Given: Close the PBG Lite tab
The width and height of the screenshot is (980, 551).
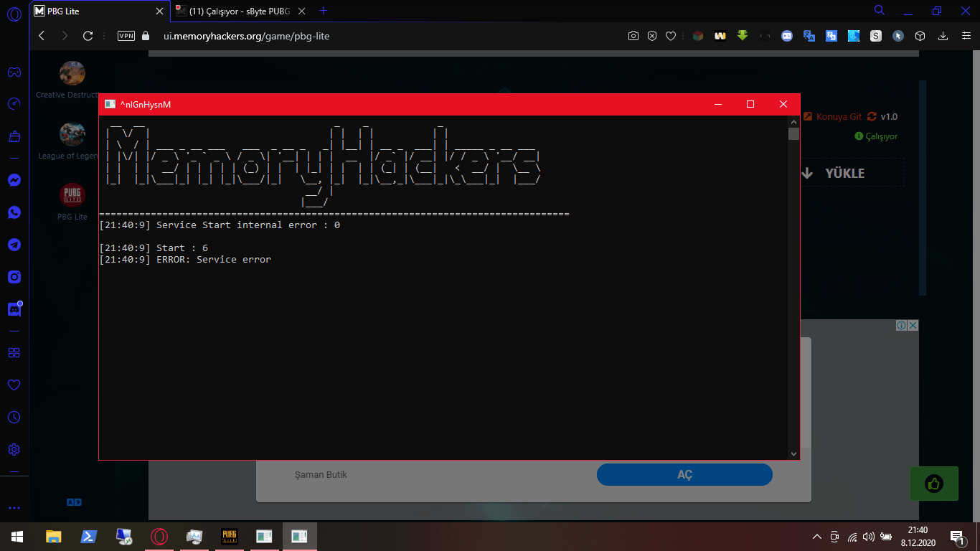Looking at the screenshot, I should [x=159, y=11].
